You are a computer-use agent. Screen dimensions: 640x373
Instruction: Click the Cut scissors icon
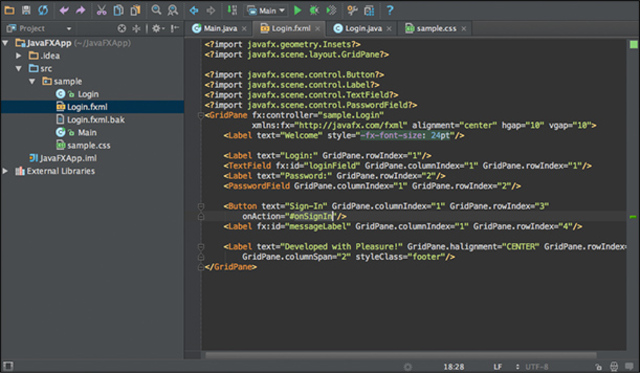click(x=102, y=10)
